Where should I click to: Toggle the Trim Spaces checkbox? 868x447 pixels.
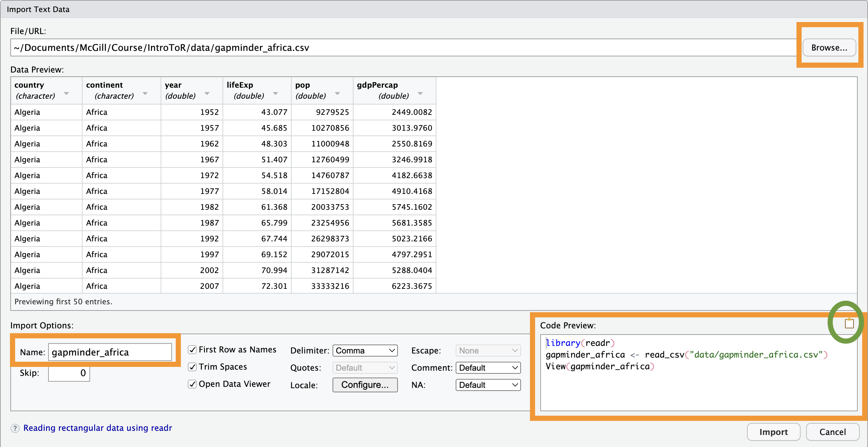coord(193,367)
